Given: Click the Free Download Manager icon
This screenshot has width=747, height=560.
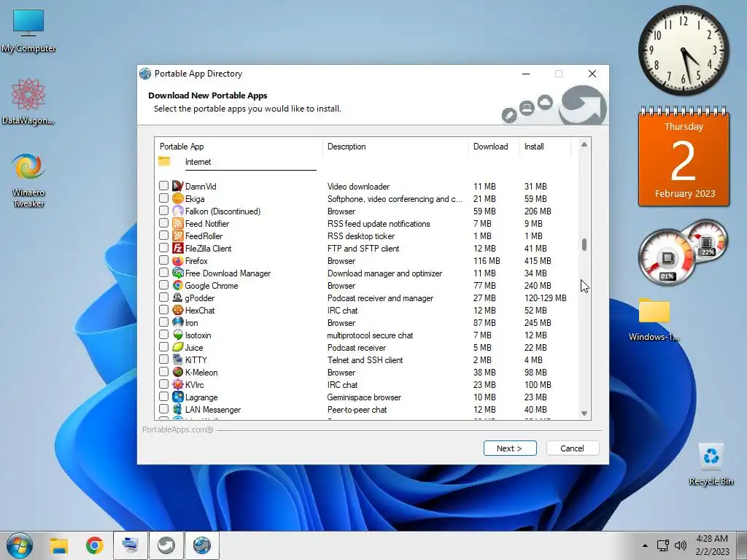Looking at the screenshot, I should [178, 273].
